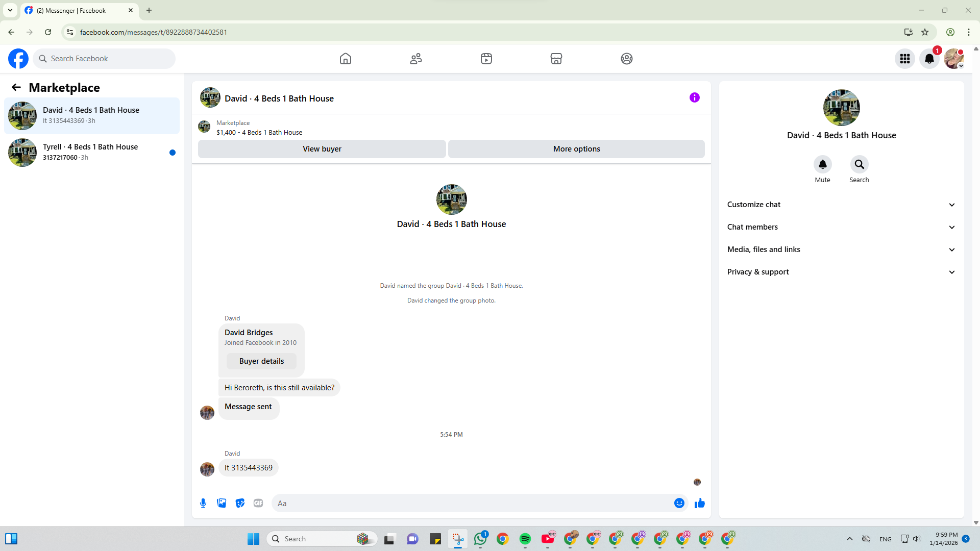
Task: Click the Buyer details button
Action: coord(261,361)
